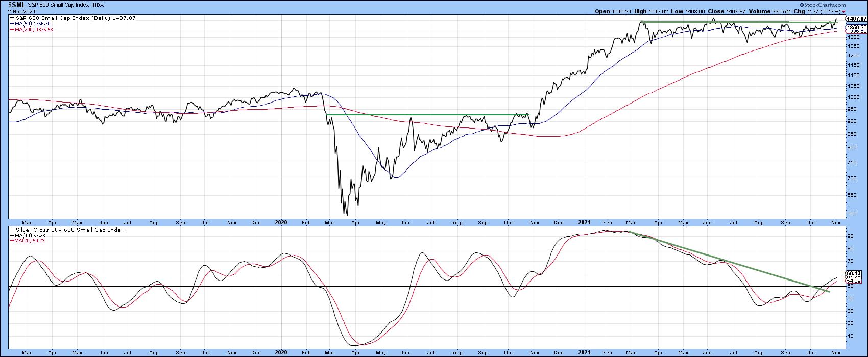Click the first Mar label on bottom axis
This screenshot has width=868, height=357.
27,352
